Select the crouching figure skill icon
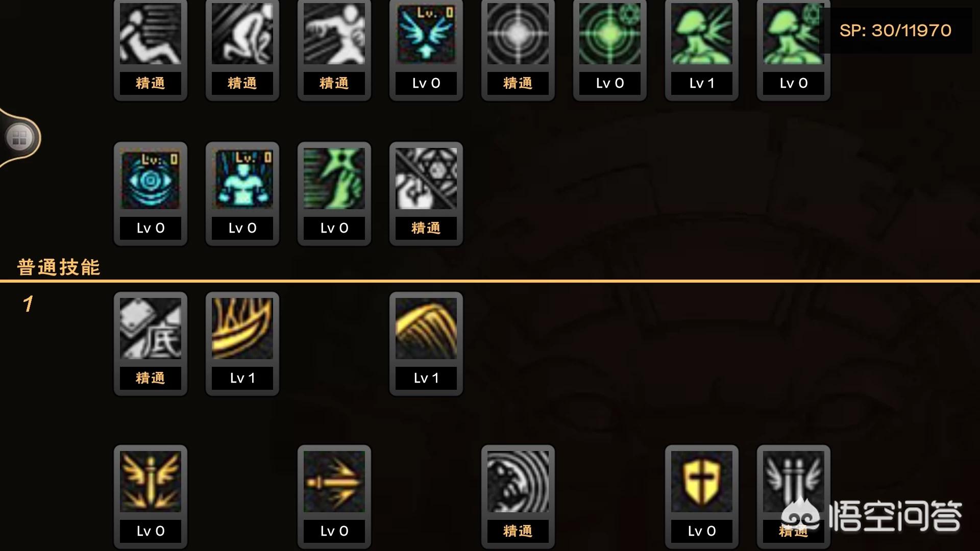 click(x=242, y=49)
